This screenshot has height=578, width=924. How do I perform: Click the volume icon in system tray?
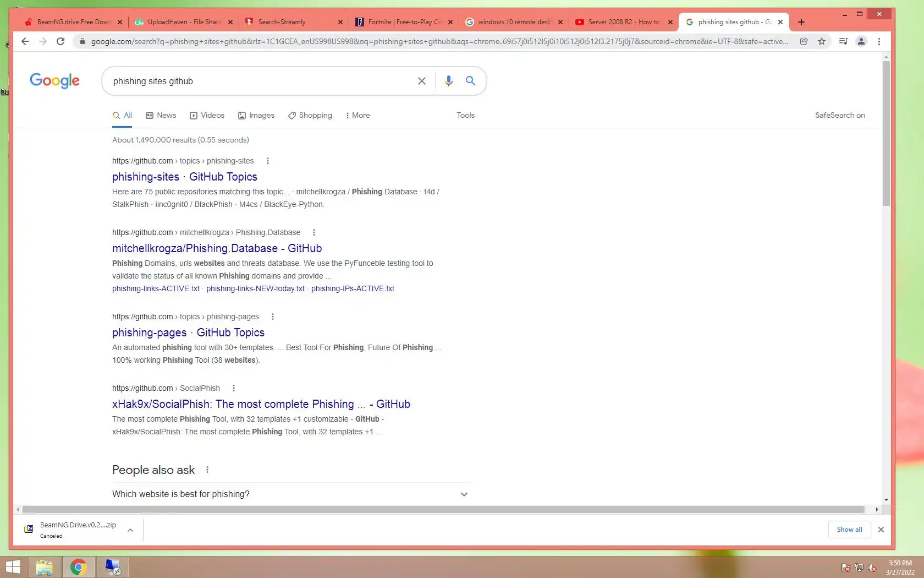(x=872, y=568)
